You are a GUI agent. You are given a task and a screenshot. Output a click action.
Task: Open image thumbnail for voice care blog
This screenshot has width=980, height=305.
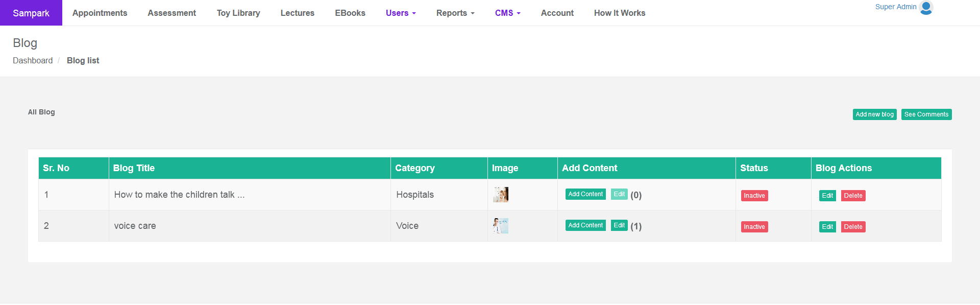(500, 226)
